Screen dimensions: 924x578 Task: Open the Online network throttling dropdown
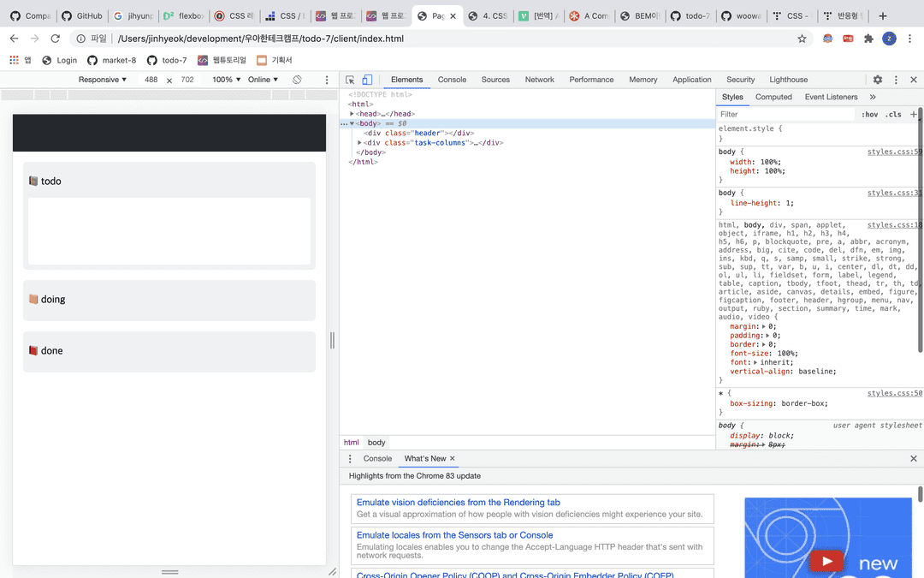click(263, 80)
